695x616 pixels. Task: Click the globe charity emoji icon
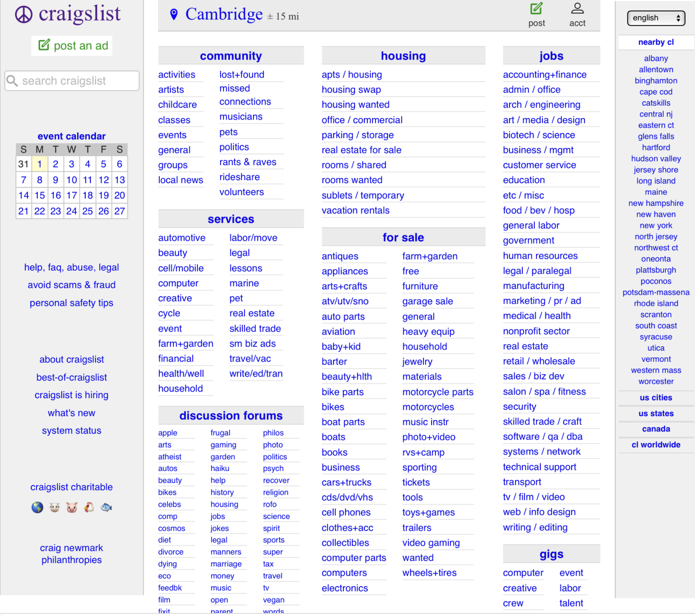[37, 508]
